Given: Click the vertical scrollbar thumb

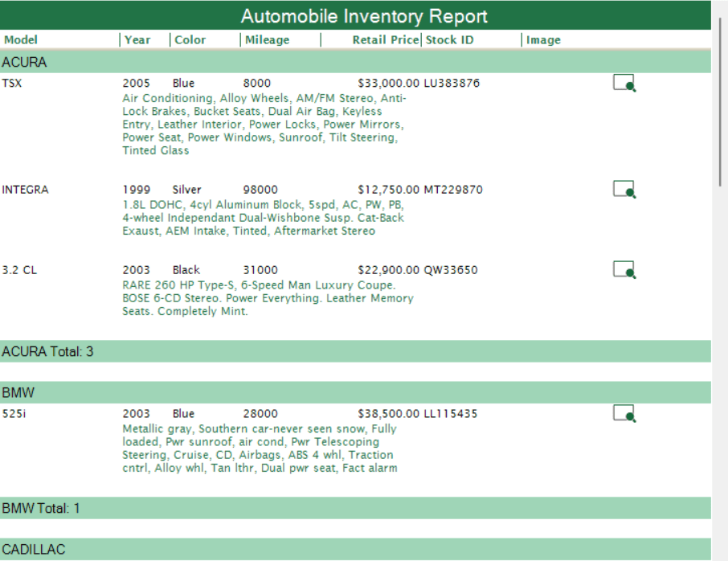Looking at the screenshot, I should pyautogui.click(x=721, y=102).
